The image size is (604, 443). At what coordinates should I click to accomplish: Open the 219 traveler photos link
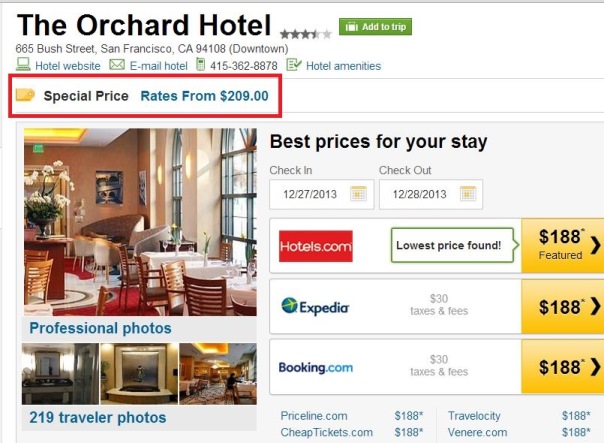98,418
